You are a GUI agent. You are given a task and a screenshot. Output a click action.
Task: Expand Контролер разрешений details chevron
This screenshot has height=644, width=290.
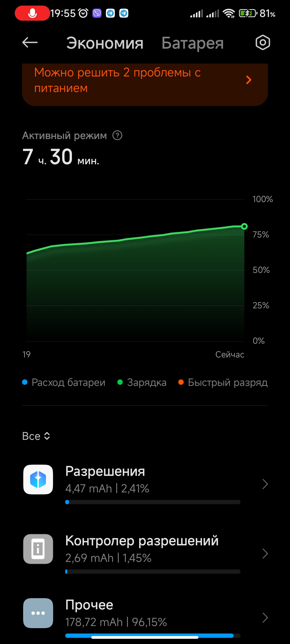(x=265, y=553)
